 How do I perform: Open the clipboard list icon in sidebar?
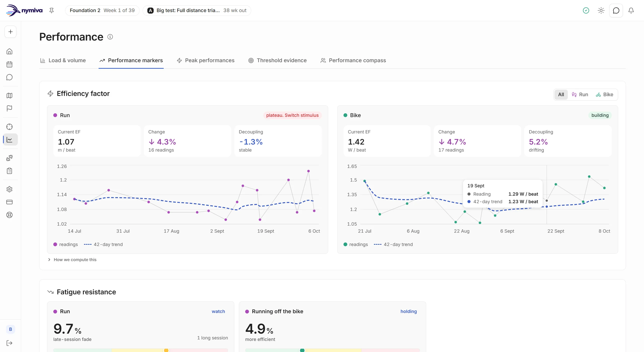click(x=9, y=171)
